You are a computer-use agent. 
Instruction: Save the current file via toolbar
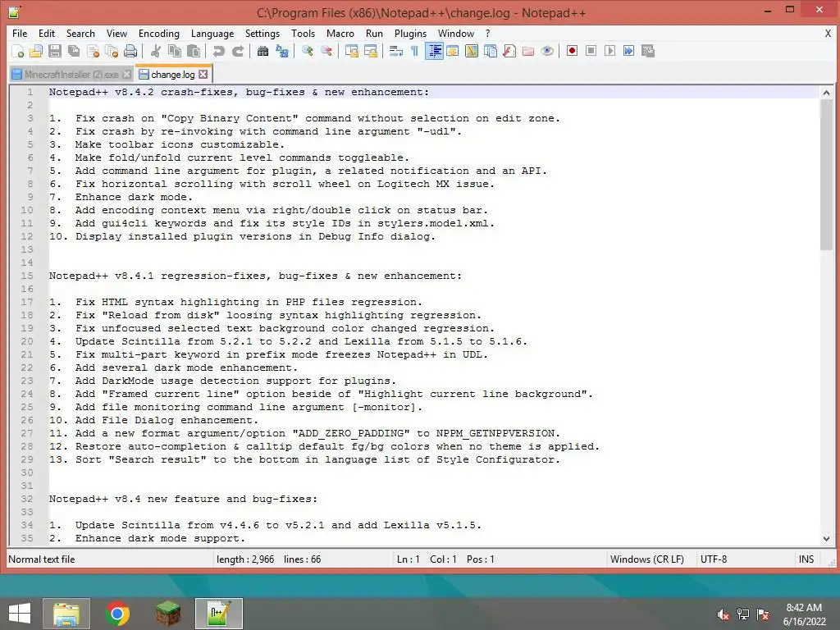55,51
